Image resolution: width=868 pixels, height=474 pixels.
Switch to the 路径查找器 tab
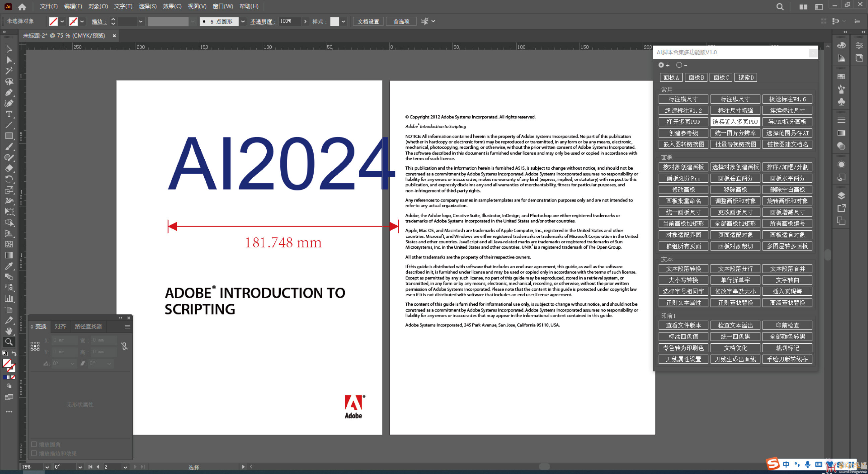[88, 327]
